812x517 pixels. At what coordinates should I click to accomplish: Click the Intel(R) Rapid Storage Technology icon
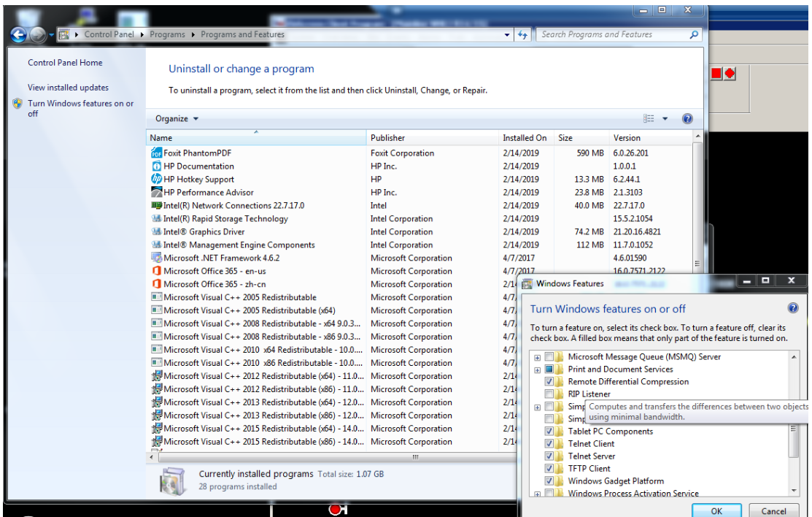(x=155, y=218)
